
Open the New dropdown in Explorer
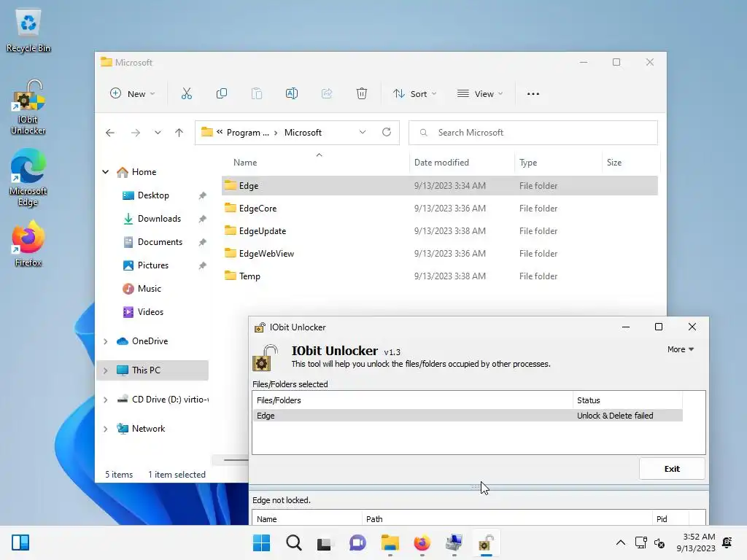133,94
